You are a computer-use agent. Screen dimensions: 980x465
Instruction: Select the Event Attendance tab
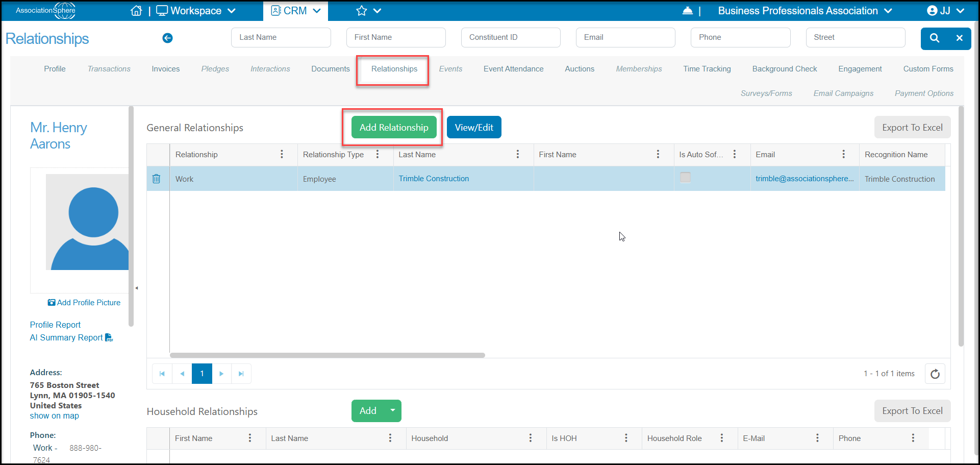click(x=513, y=69)
